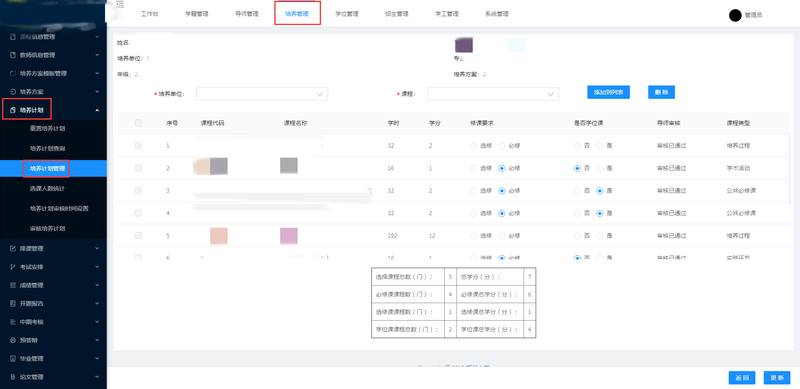Click the 中期考核 sidebar icon
The height and width of the screenshot is (389, 800).
[x=13, y=322]
